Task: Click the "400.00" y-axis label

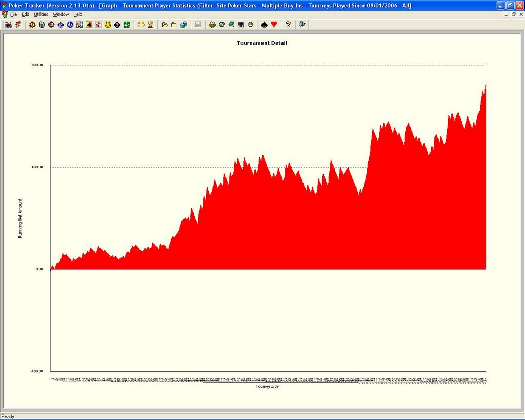Action: pyautogui.click(x=37, y=167)
